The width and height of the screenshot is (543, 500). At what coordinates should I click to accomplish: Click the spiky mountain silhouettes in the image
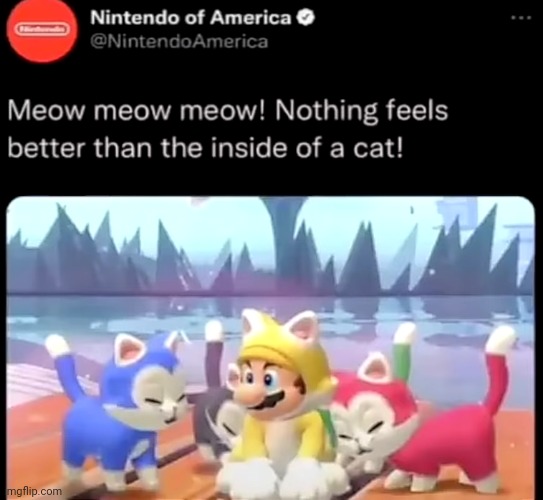point(271,253)
